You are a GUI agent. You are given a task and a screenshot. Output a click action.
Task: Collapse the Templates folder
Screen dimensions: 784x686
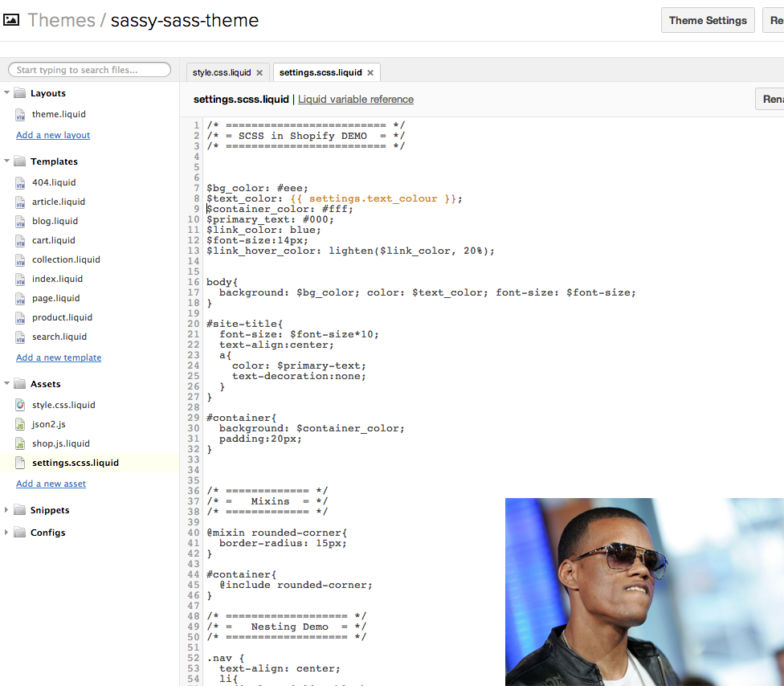click(x=7, y=161)
